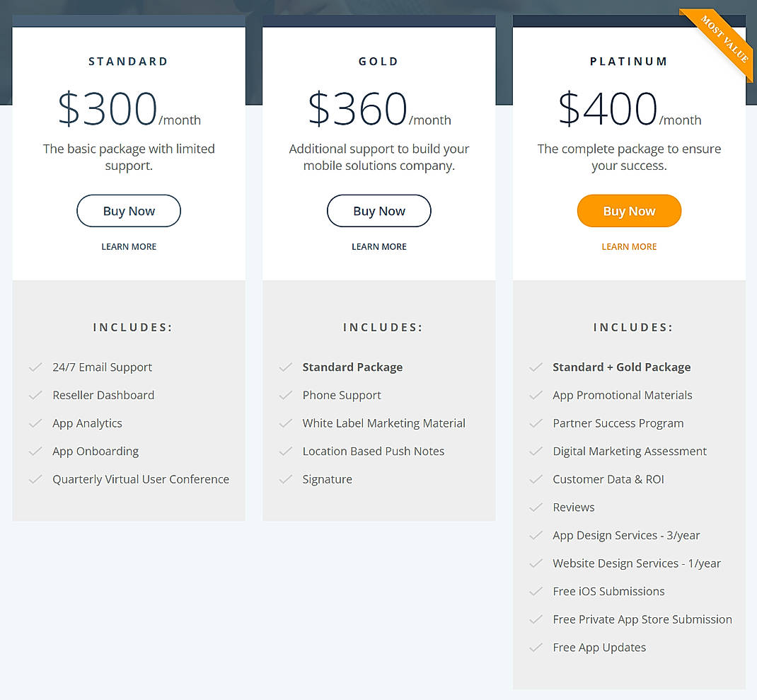The height and width of the screenshot is (700, 757).
Task: Click the checkmark beside Phone Support
Action: tap(286, 395)
